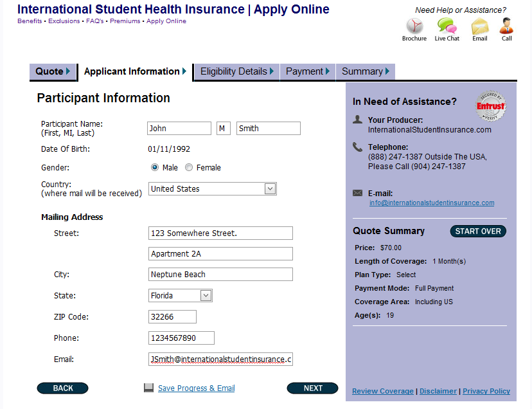Click the Street field with 123 Somewhere Street

tap(220, 233)
